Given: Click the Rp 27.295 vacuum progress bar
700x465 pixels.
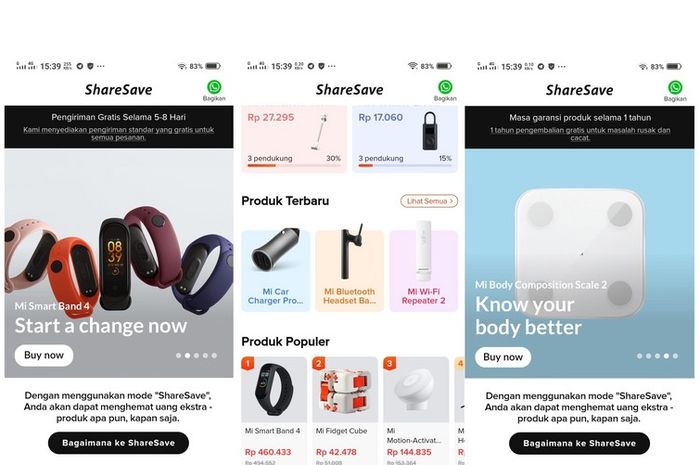Looking at the screenshot, I should [x=294, y=166].
